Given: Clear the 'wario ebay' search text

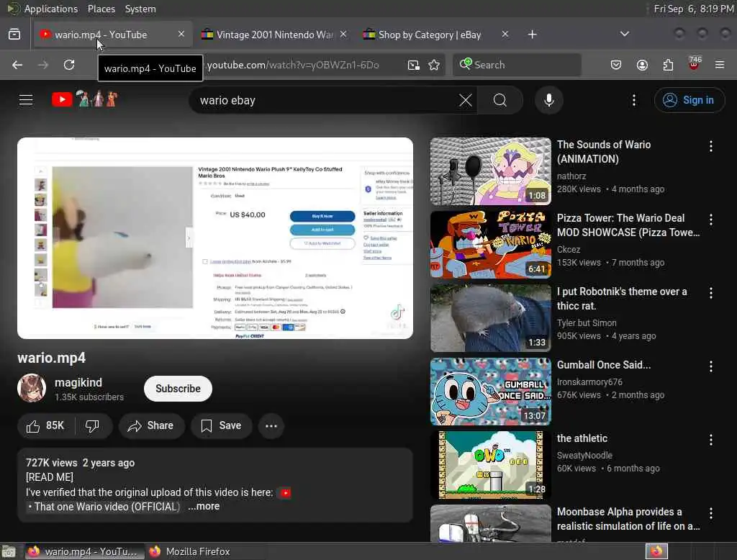Looking at the screenshot, I should [465, 100].
